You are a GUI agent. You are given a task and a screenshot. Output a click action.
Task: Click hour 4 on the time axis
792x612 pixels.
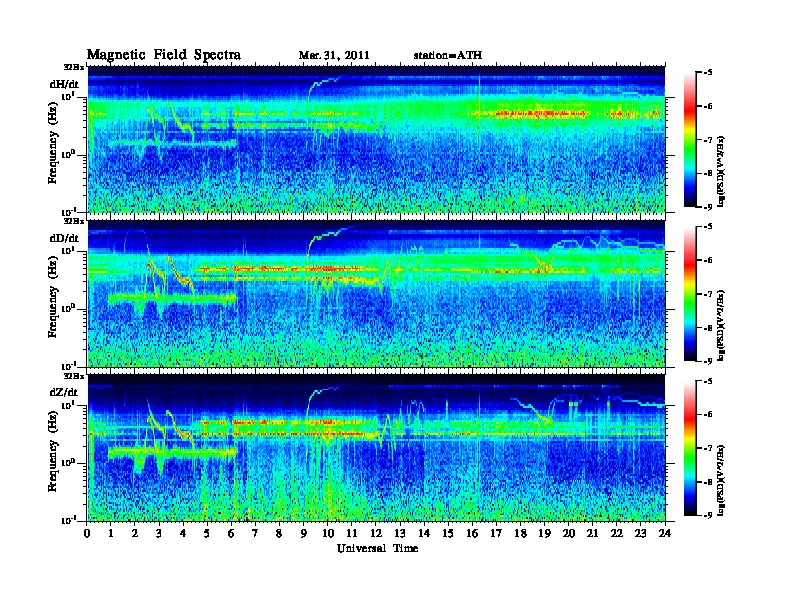(183, 533)
